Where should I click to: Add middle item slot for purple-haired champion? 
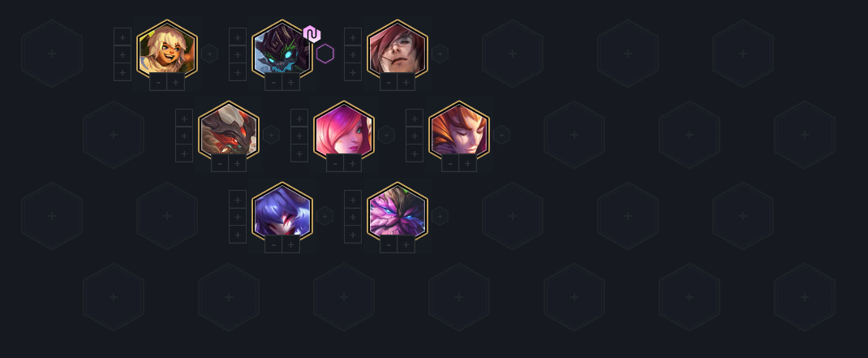(x=238, y=217)
